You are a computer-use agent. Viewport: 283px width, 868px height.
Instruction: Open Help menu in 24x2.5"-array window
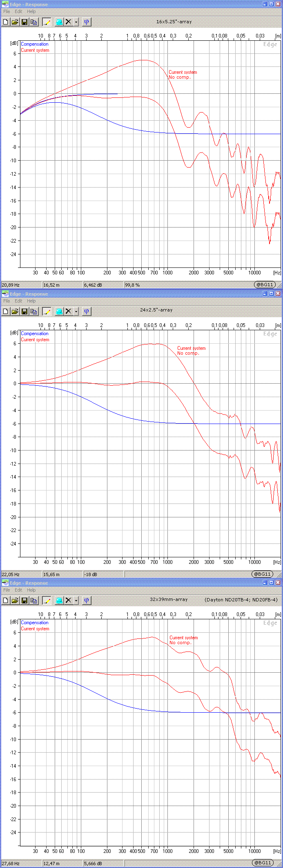(x=31, y=301)
